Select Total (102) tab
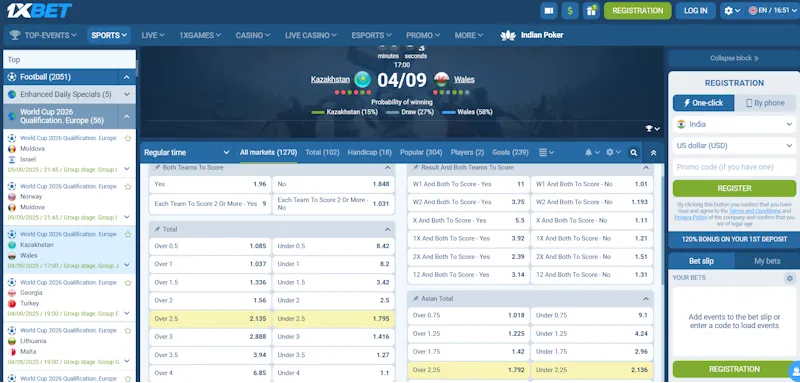The height and width of the screenshot is (383, 800). click(322, 152)
